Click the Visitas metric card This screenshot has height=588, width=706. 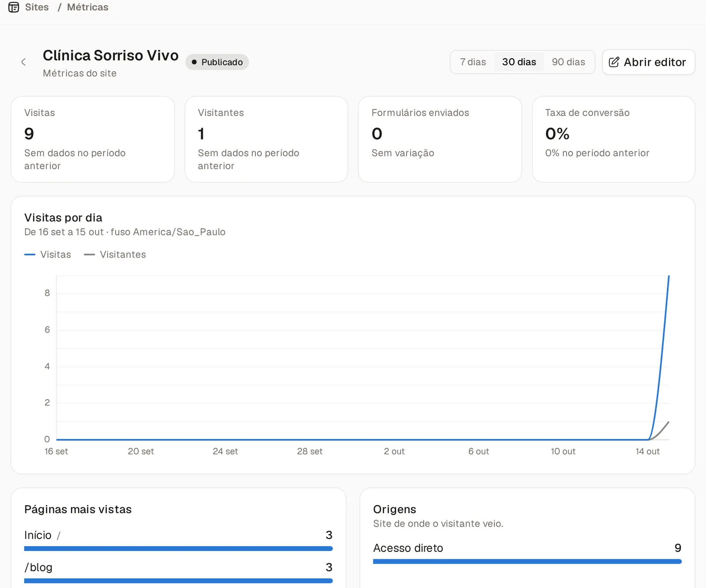point(93,139)
